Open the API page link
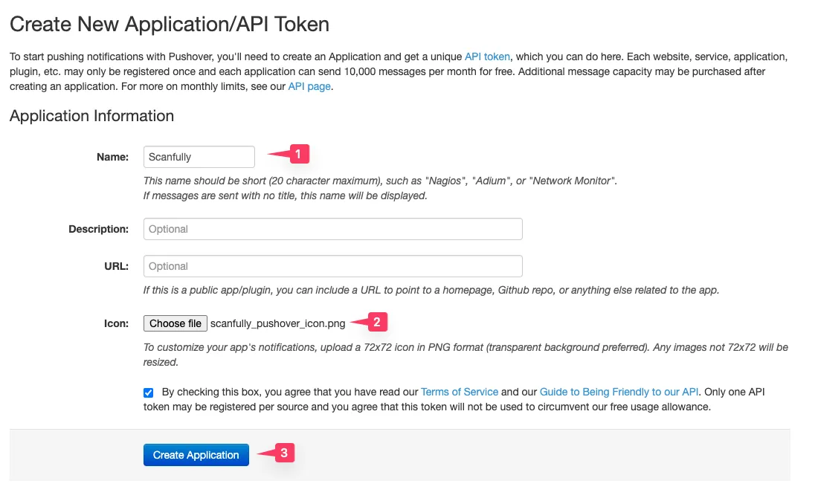Screen dimensions: 818x504 coord(309,86)
